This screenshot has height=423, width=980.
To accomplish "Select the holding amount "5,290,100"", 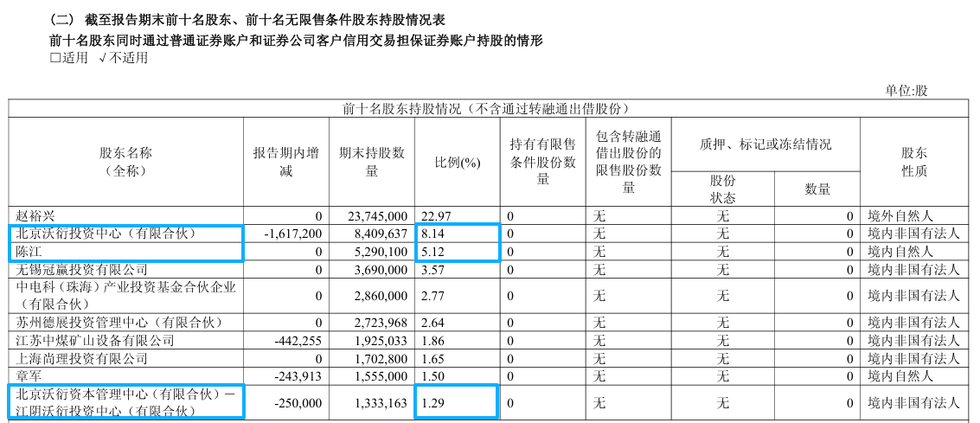I will point(380,252).
